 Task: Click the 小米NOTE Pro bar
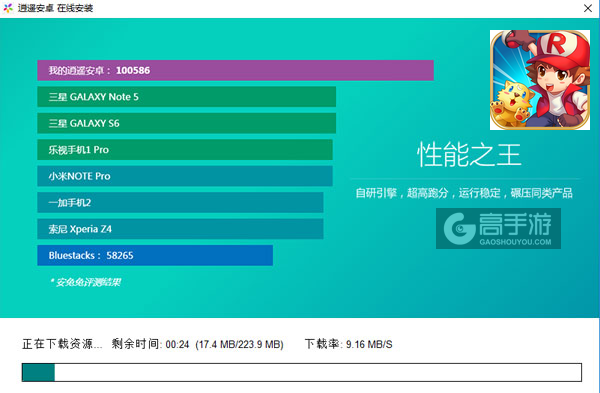[x=185, y=176]
